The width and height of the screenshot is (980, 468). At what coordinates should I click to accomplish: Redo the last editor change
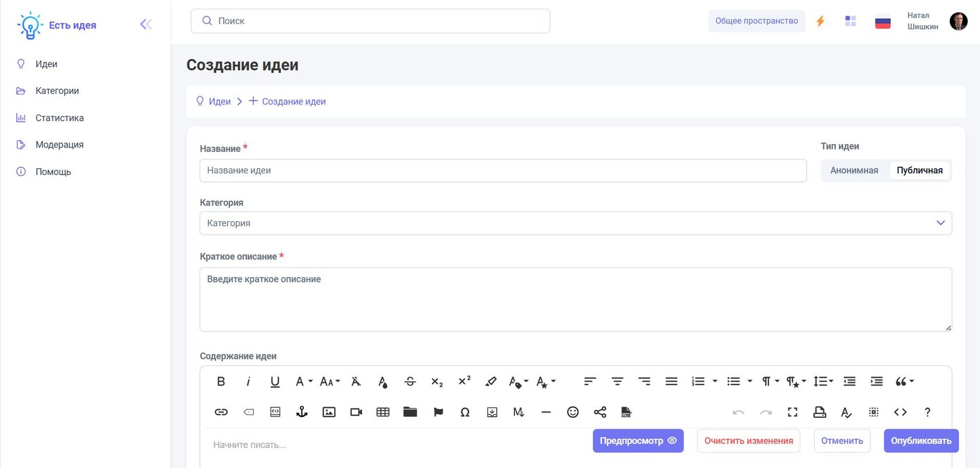(x=766, y=412)
